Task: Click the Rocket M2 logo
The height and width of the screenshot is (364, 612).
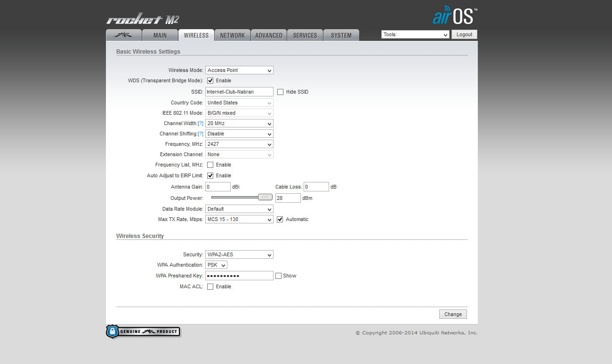Action: pos(143,20)
